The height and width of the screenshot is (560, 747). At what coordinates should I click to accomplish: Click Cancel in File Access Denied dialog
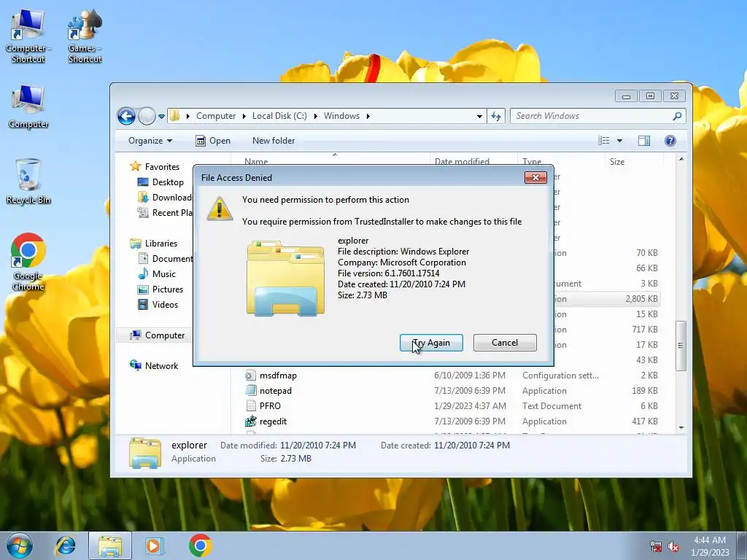(x=505, y=343)
